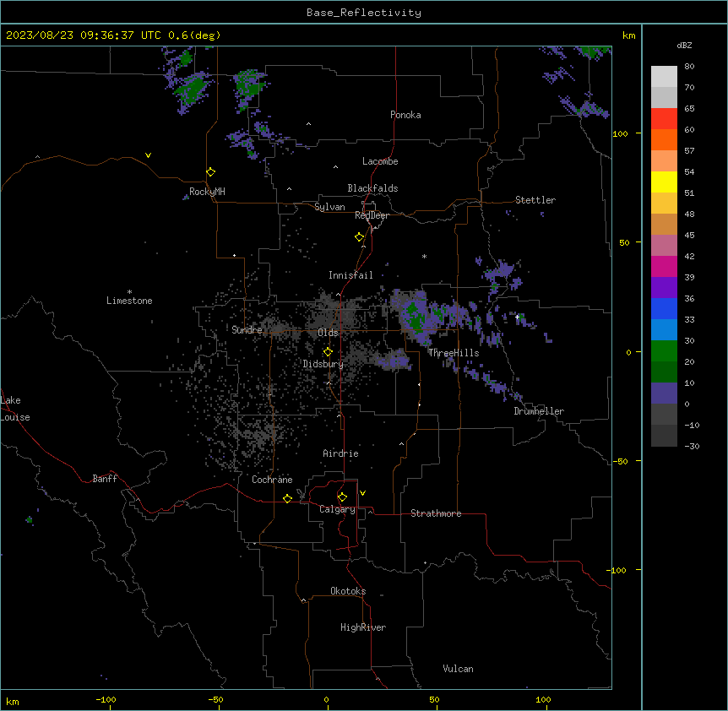The width and height of the screenshot is (728, 711).
Task: Click the asterisk marker above the Limestone label
Action: click(129, 292)
